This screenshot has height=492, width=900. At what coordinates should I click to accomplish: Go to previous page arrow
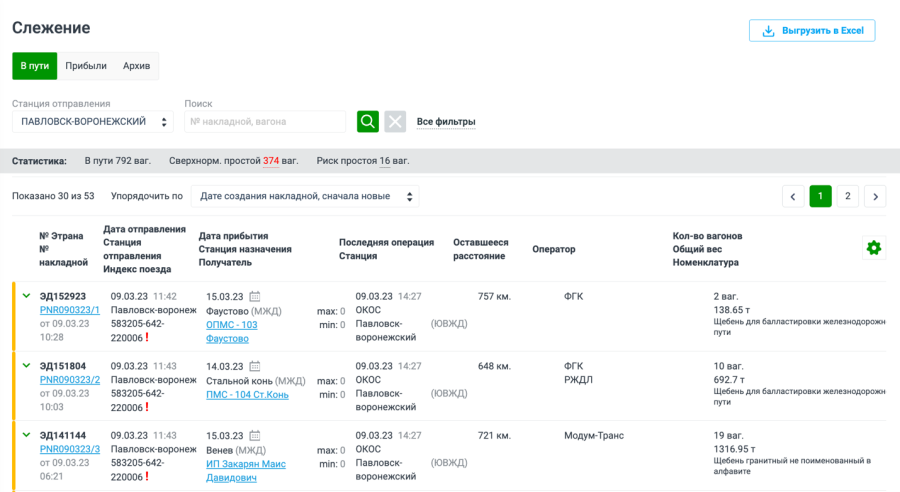[x=793, y=196]
